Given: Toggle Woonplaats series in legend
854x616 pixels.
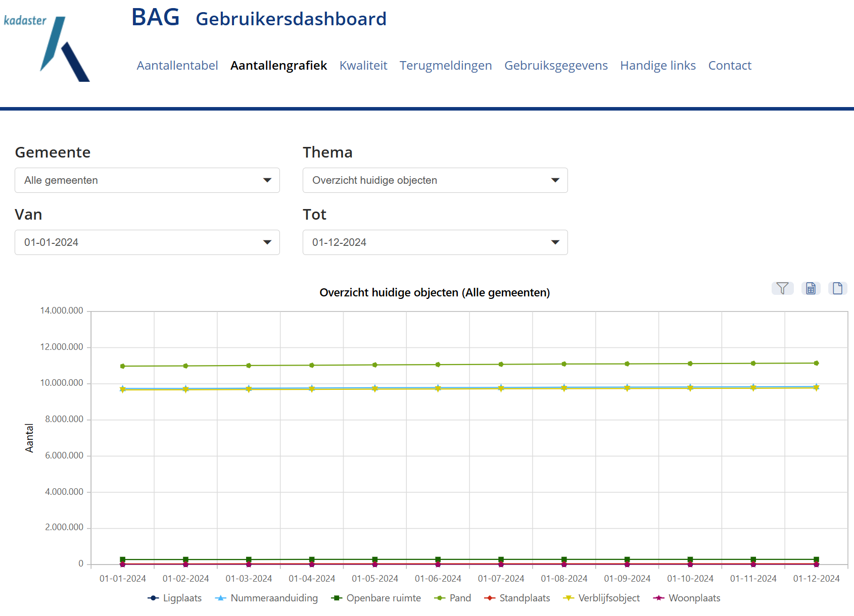Looking at the screenshot, I should click(x=687, y=598).
